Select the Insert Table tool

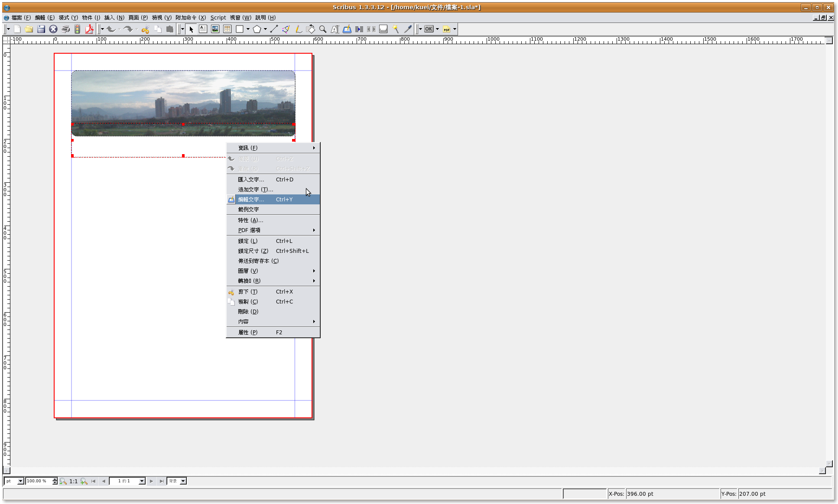coord(227,29)
